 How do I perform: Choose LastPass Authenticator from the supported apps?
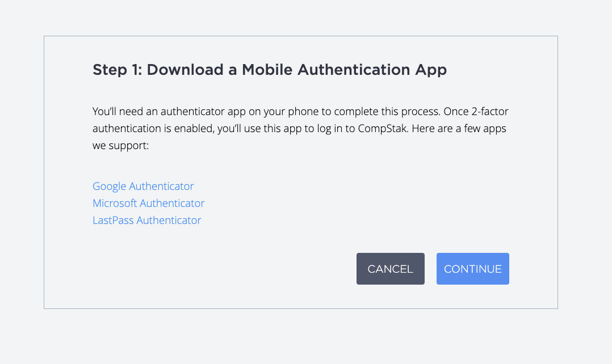click(x=146, y=220)
